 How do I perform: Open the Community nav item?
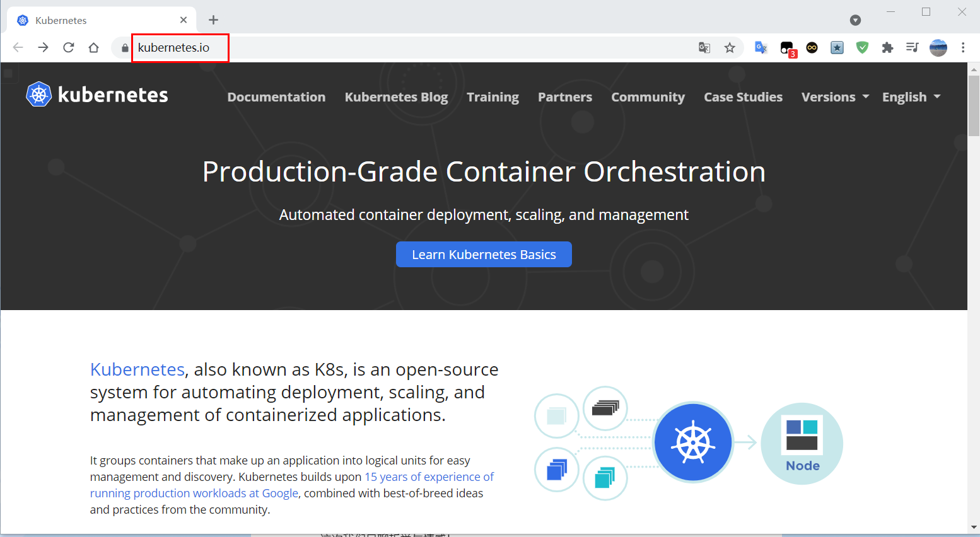pos(648,97)
